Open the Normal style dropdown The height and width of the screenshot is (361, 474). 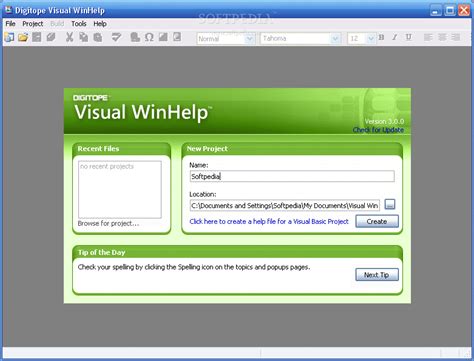249,39
